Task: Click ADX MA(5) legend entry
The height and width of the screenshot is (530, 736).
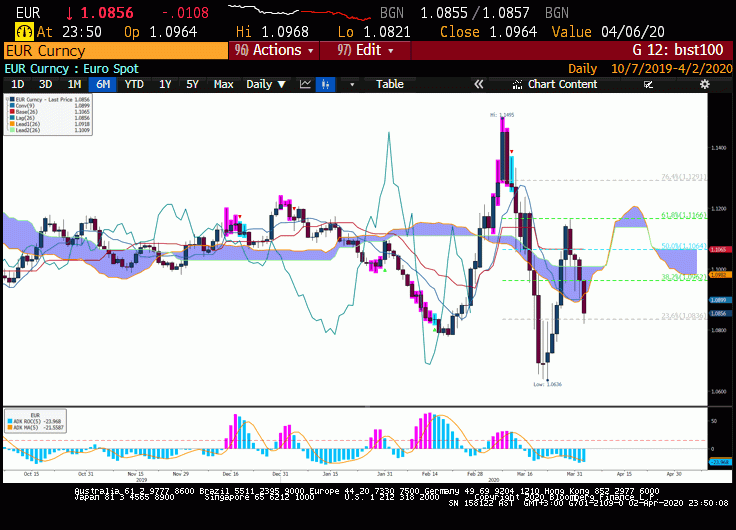Action: pyautogui.click(x=35, y=428)
